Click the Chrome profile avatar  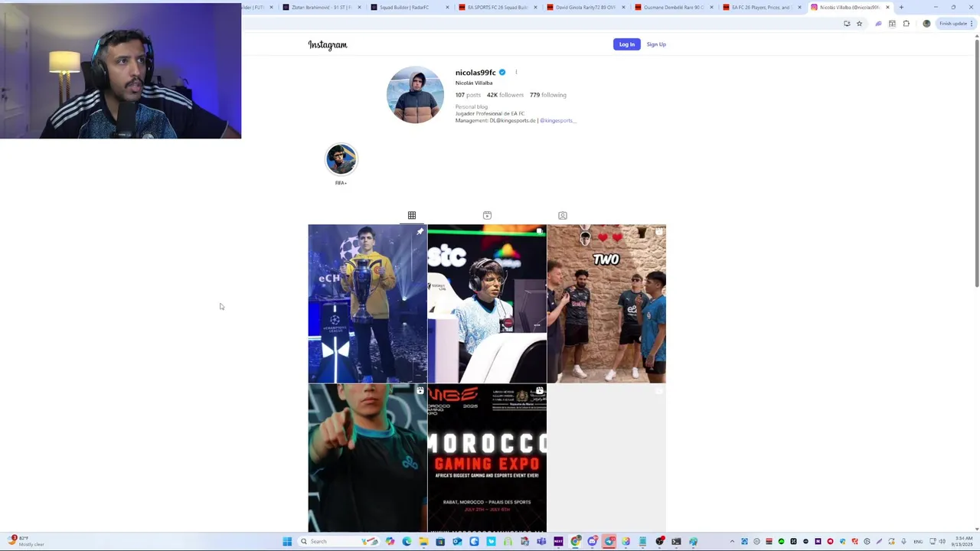(x=926, y=24)
